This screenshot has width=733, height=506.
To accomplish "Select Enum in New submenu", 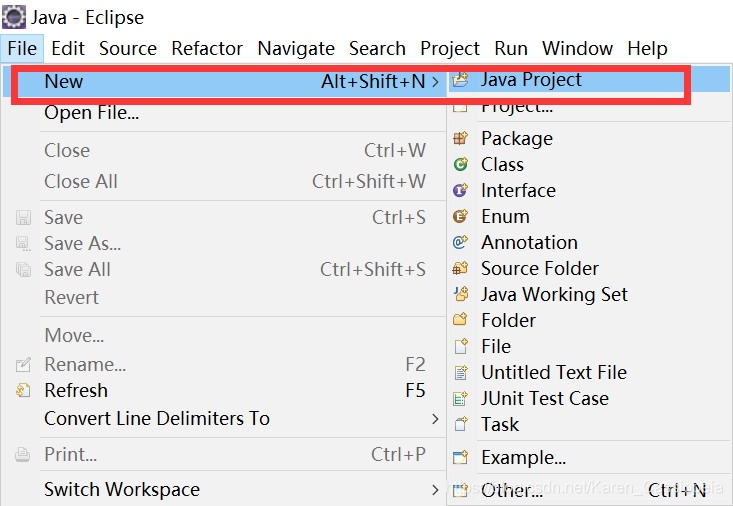I will (589, 217).
